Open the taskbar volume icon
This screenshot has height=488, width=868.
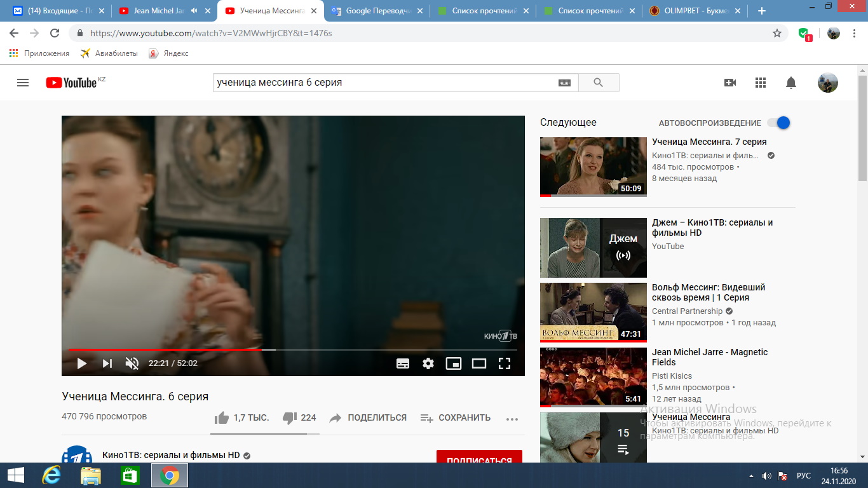pos(767,475)
